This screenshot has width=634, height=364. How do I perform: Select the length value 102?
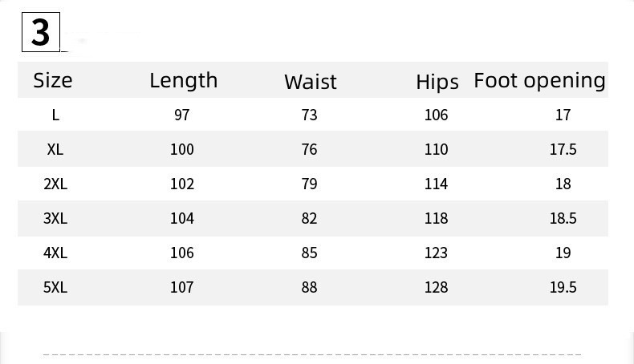(x=182, y=184)
